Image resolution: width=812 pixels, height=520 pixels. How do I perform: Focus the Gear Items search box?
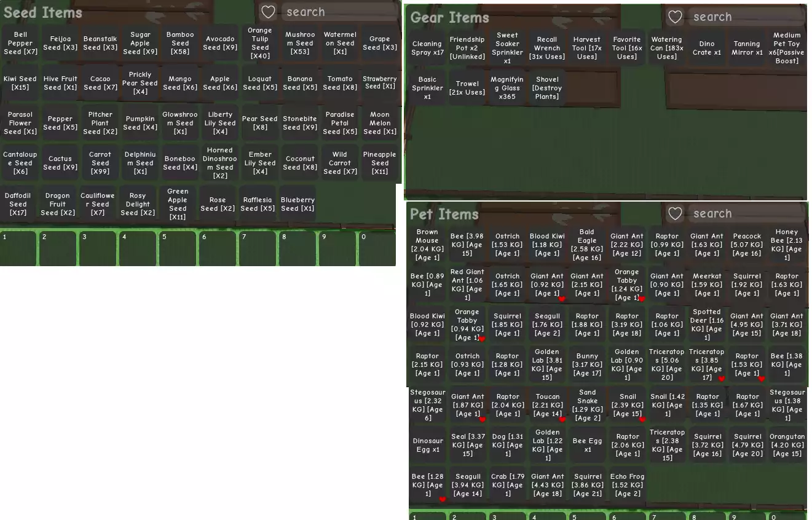click(745, 17)
